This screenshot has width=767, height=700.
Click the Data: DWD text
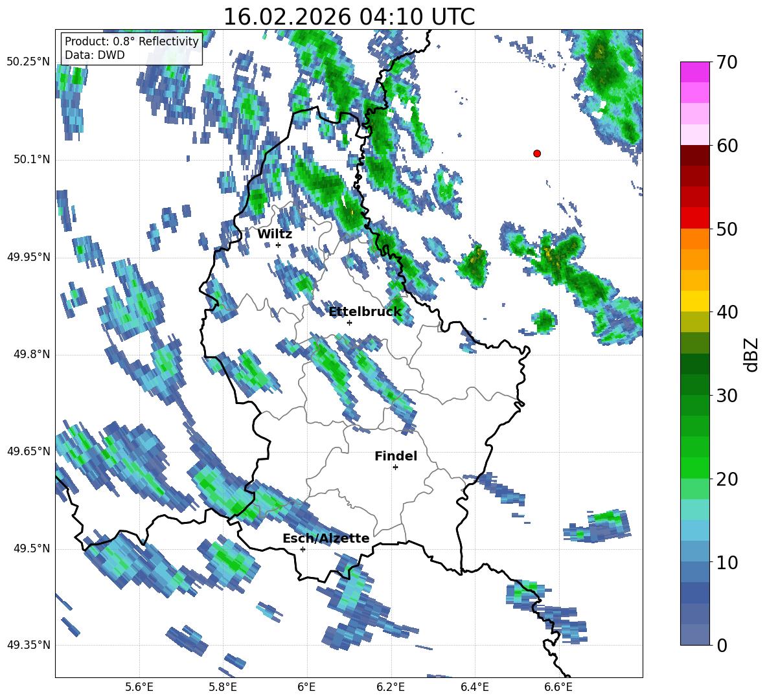click(x=95, y=55)
